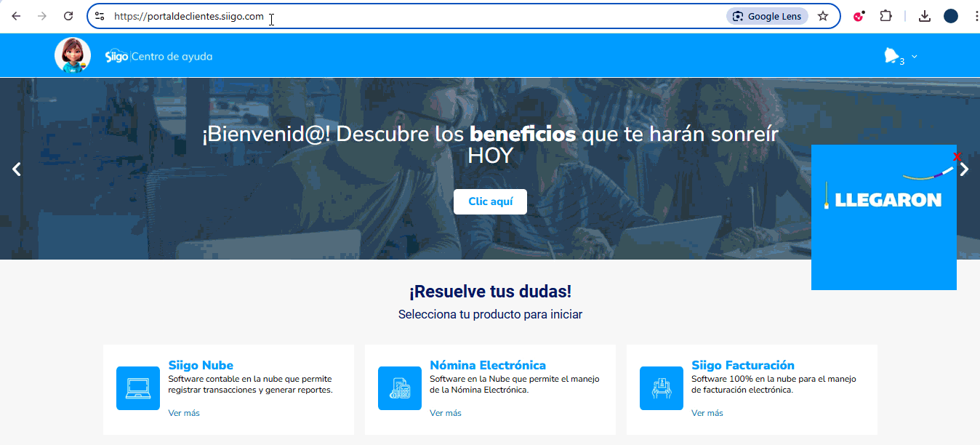Click the "Clic aquí" button
This screenshot has width=980, height=445.
[490, 201]
